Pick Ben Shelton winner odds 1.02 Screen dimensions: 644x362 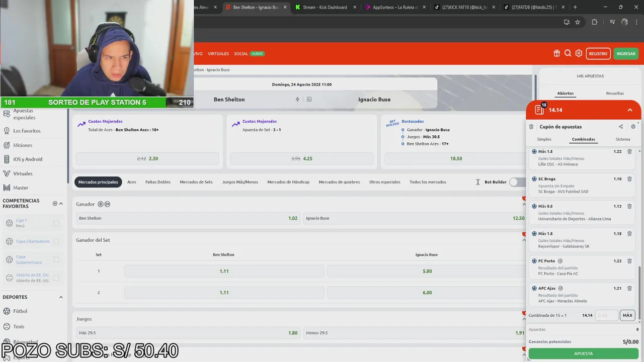tap(188, 218)
